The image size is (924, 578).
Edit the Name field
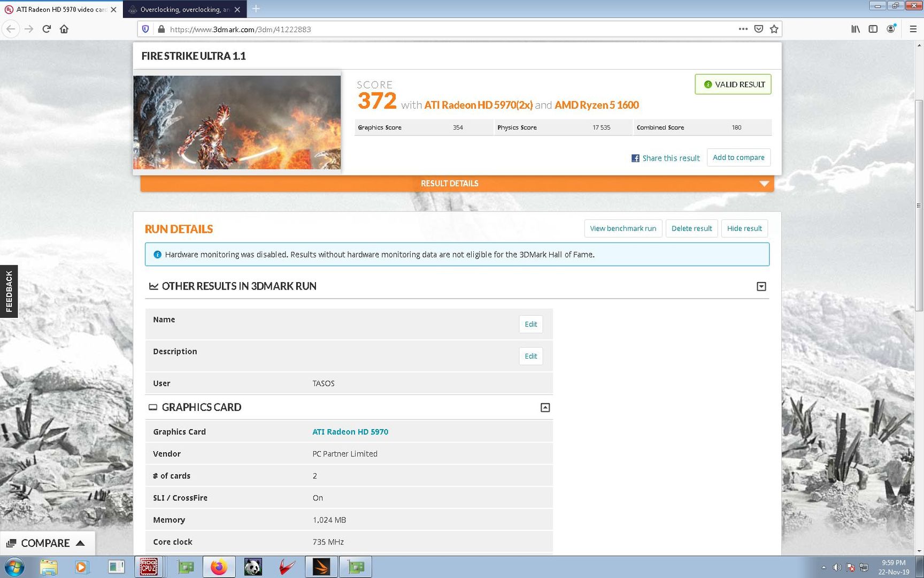click(x=531, y=324)
